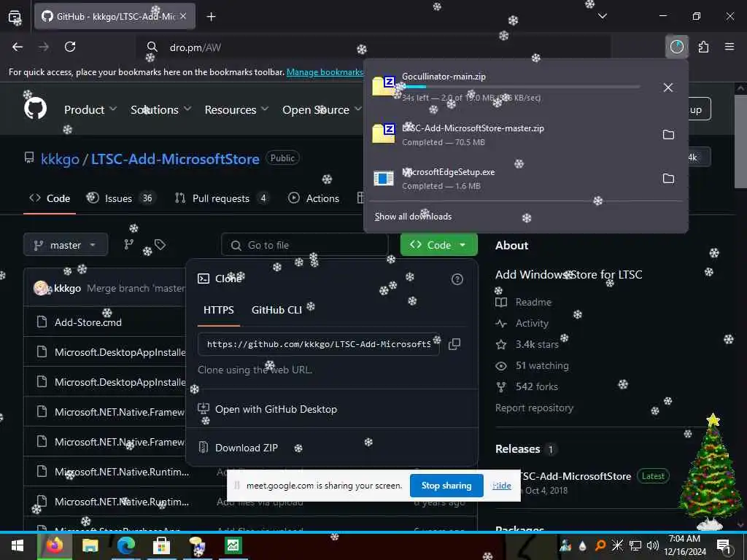747x560 pixels.
Task: View the 542 forks link
Action: pyautogui.click(x=536, y=386)
